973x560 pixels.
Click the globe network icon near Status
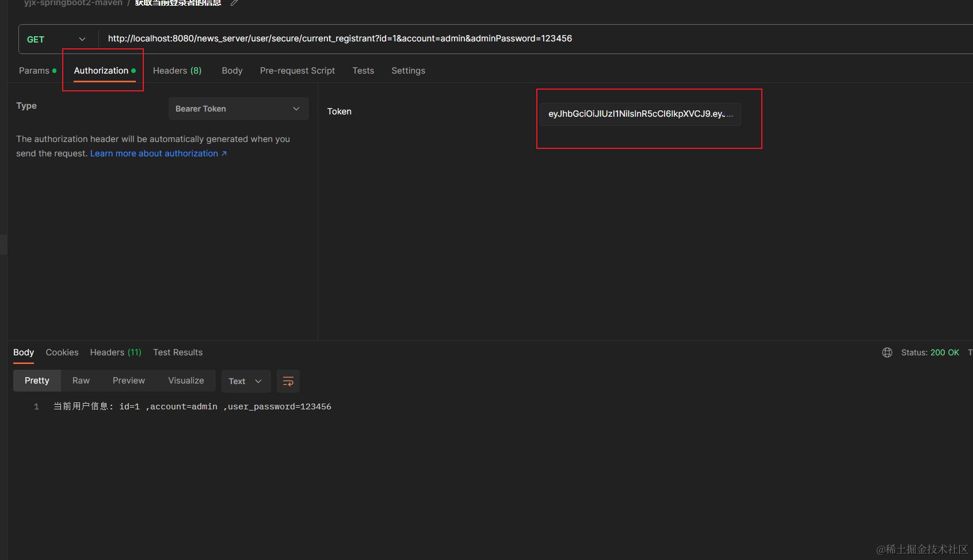click(887, 352)
